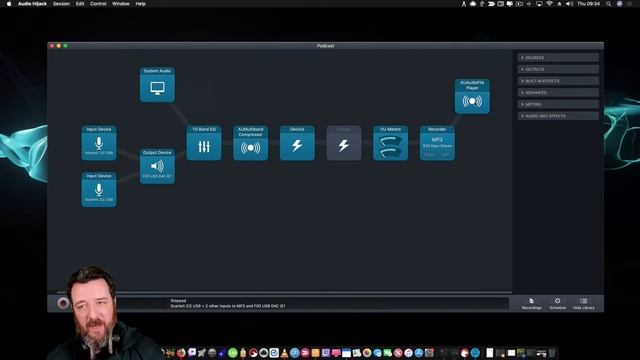Open the Apple menu
This screenshot has width=640, height=360.
click(9, 4)
